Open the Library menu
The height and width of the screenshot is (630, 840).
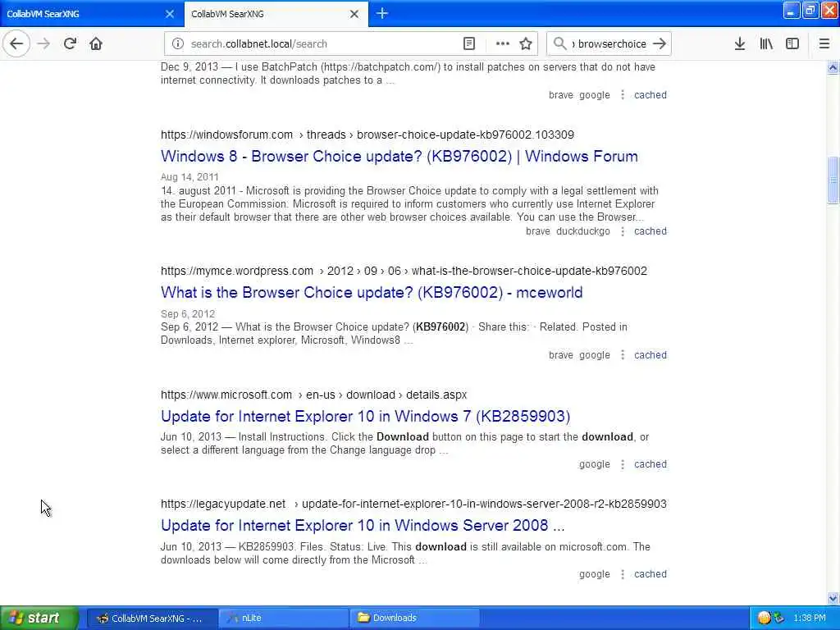766,44
